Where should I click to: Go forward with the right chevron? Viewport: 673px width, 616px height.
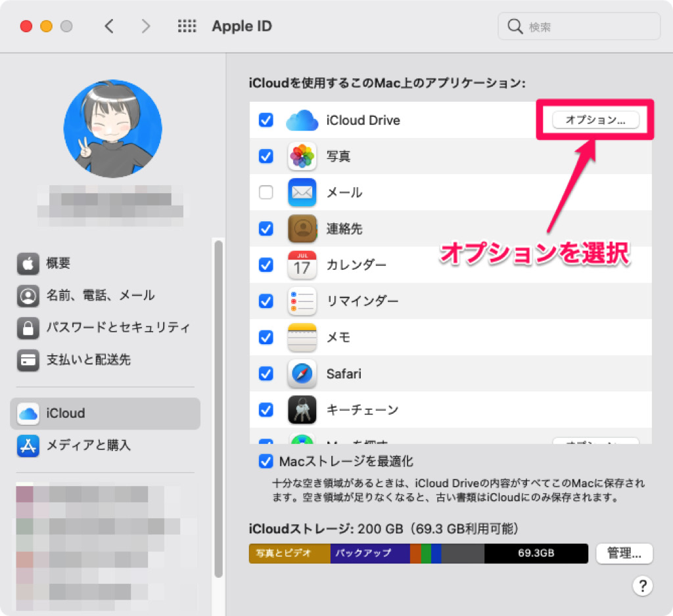pos(146,26)
